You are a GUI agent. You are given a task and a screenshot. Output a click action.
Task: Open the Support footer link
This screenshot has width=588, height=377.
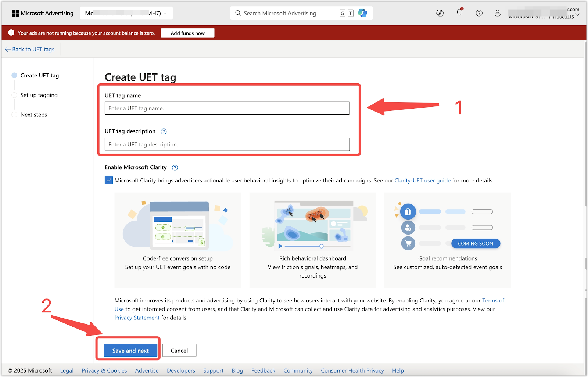tap(214, 370)
